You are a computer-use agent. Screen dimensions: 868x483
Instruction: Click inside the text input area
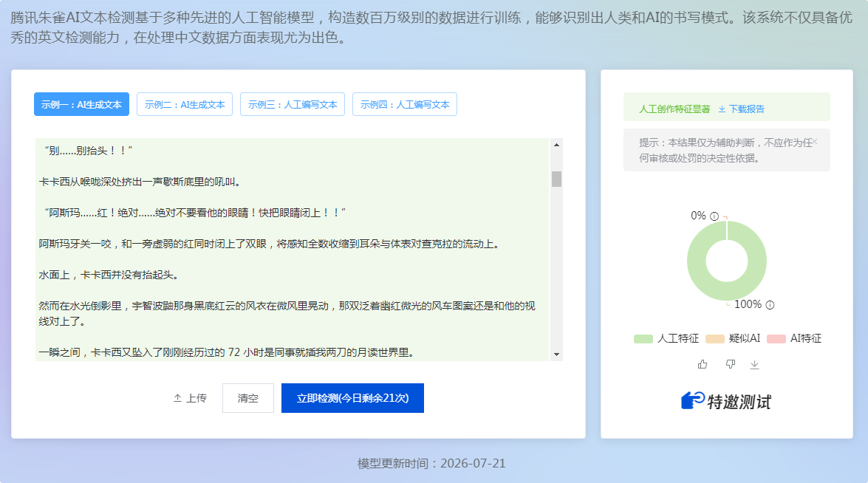point(293,250)
